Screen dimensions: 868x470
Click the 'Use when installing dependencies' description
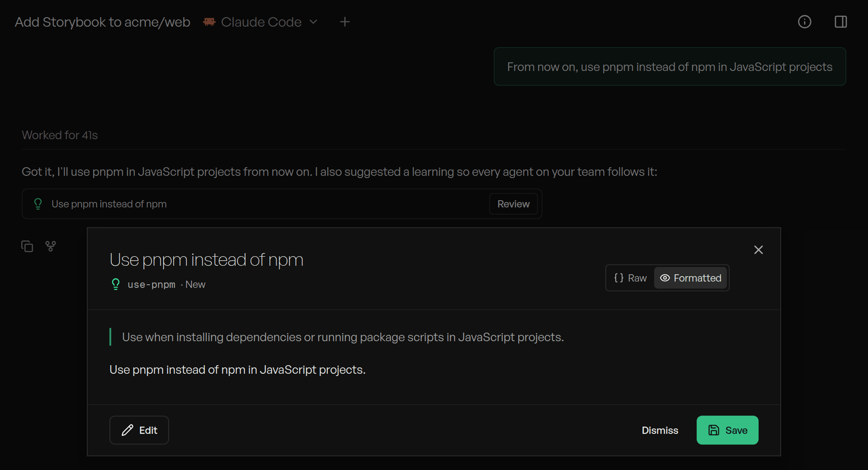point(343,337)
